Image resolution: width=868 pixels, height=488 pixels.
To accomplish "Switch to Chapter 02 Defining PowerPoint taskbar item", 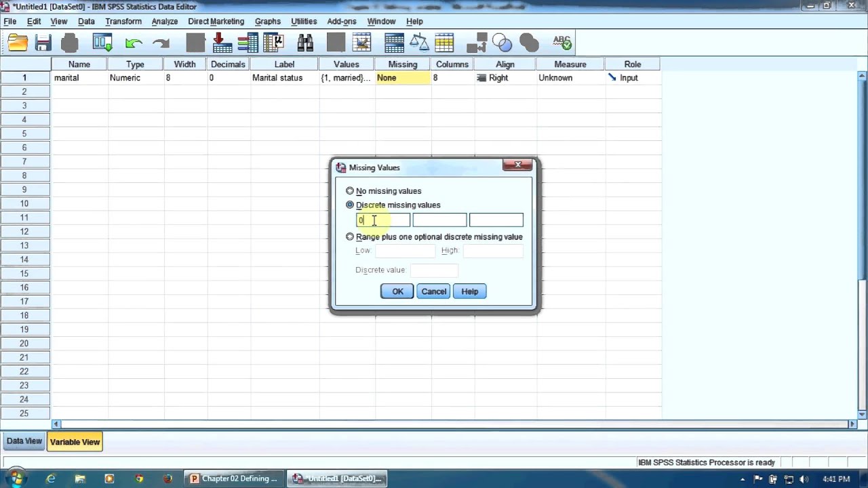I will tap(235, 479).
